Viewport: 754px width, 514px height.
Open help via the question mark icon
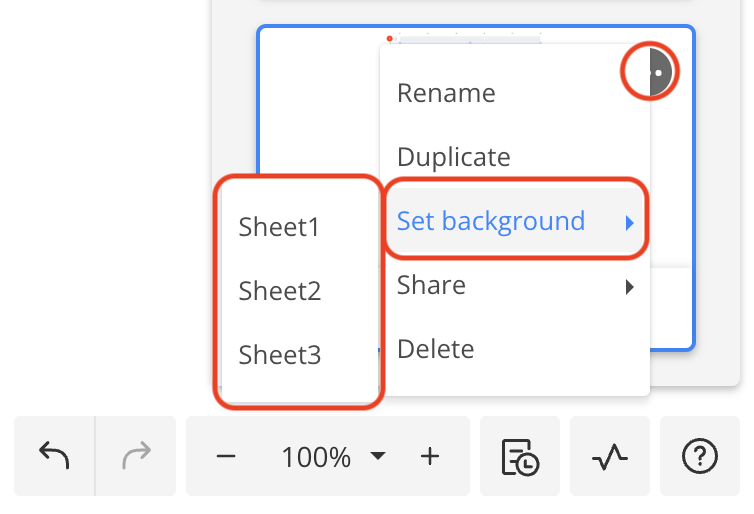click(700, 457)
